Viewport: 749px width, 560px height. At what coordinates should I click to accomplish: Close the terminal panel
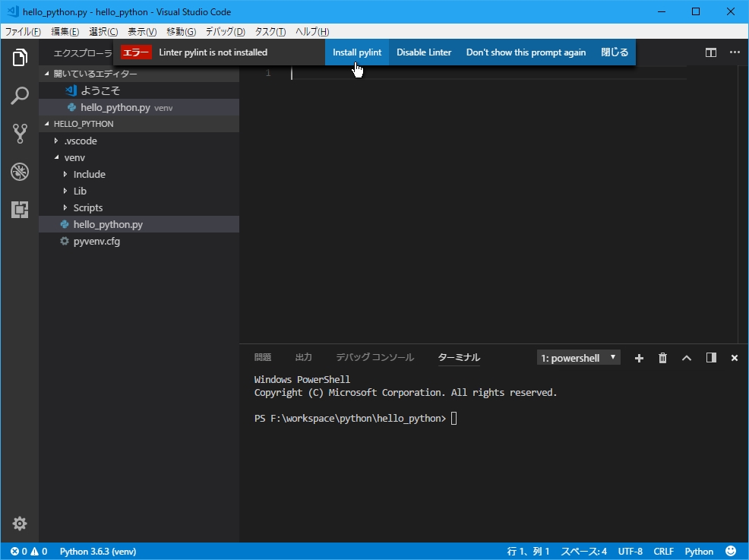tap(735, 358)
